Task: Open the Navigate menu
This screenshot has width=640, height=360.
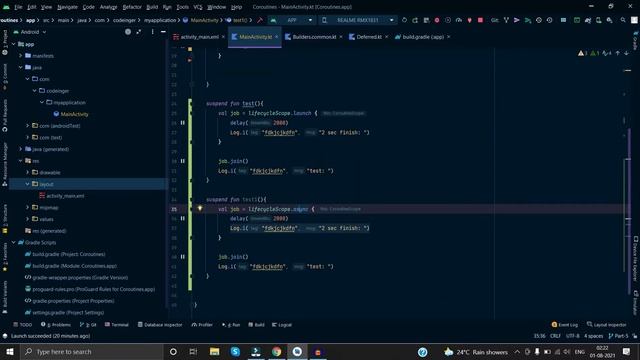Action: click(x=67, y=7)
